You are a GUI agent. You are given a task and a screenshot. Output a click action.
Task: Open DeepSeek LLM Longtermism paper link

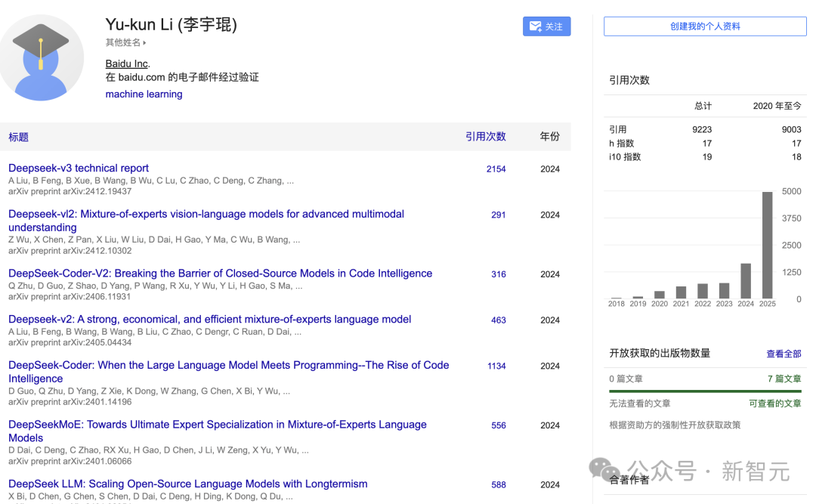pyautogui.click(x=187, y=484)
